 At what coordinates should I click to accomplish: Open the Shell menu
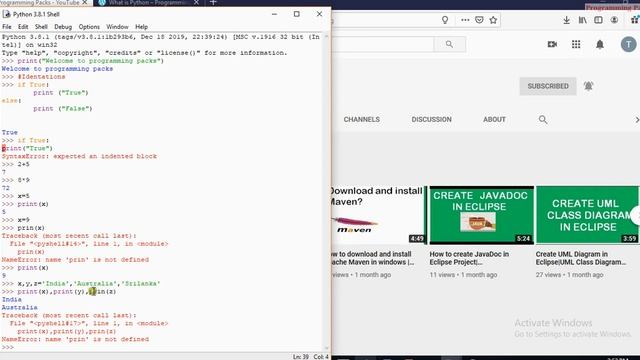coord(41,27)
